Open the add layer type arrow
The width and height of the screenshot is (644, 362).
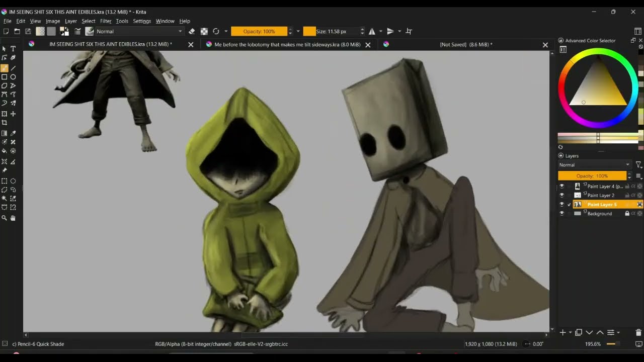pyautogui.click(x=570, y=332)
